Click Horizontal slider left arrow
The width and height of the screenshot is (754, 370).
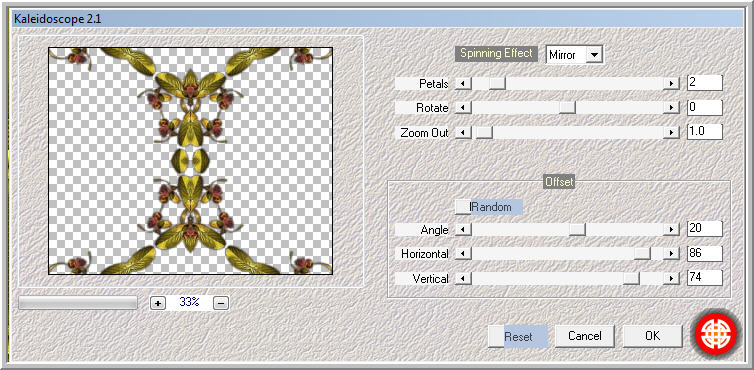click(x=463, y=254)
